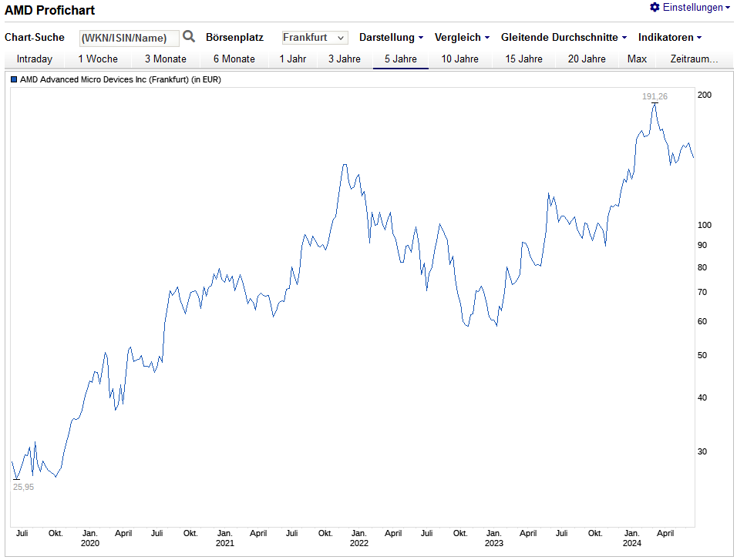Switch to the Intraday tab
This screenshot has height=560, width=737.
coord(35,59)
